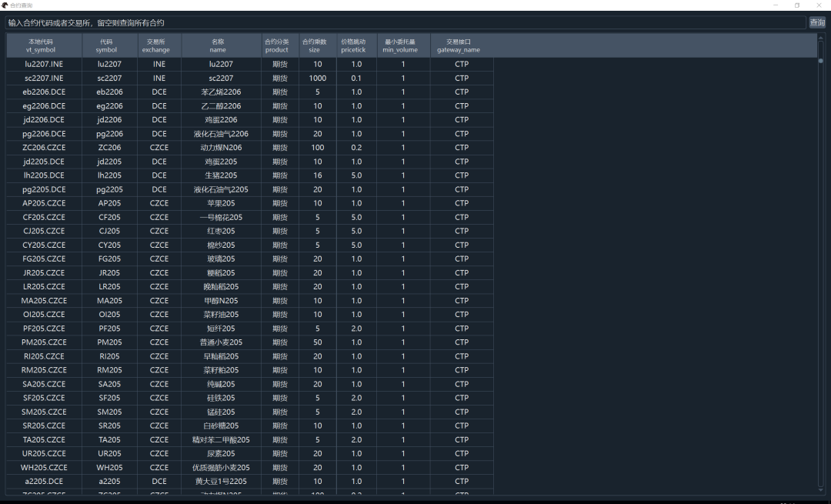Click name cell 精对苯二甲酸205
The height and width of the screenshot is (504, 831).
(221, 440)
